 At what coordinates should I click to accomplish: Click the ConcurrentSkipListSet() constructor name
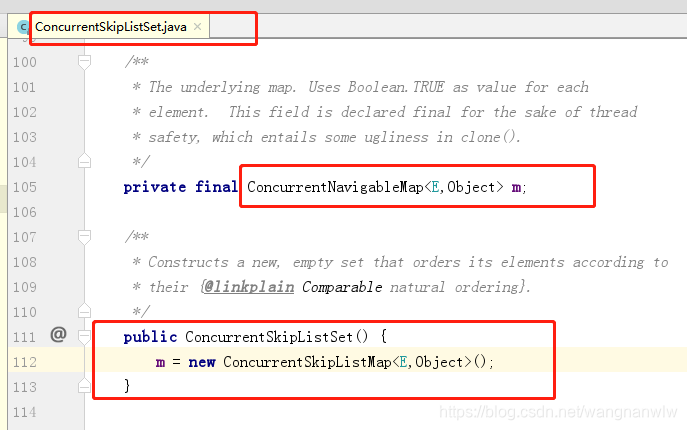pyautogui.click(x=276, y=337)
